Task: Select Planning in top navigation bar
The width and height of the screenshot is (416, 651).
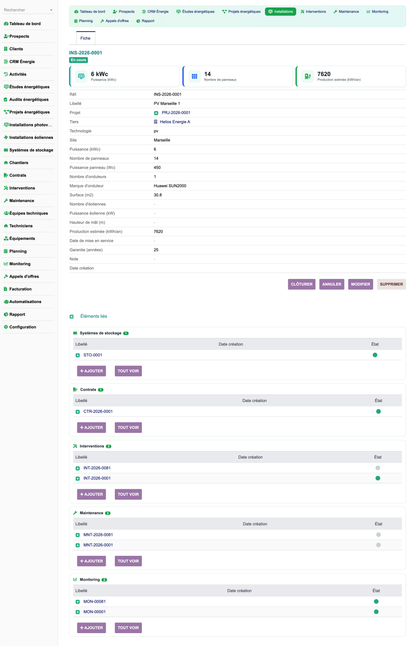Action: 83,21
